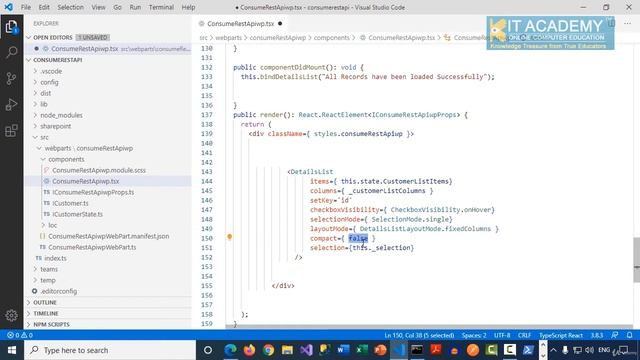This screenshot has width=640, height=360.
Task: Click the lightbulb quick-fix icon on line 150
Action: [229, 237]
